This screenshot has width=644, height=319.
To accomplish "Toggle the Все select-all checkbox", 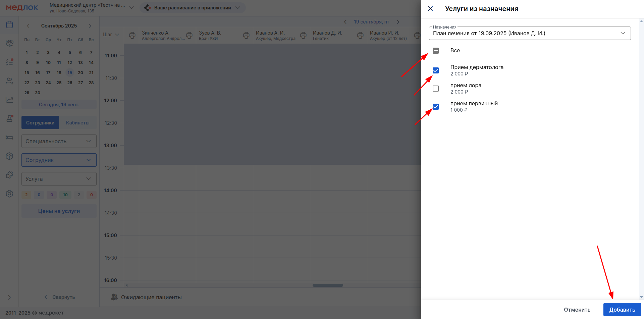I will click(x=436, y=51).
